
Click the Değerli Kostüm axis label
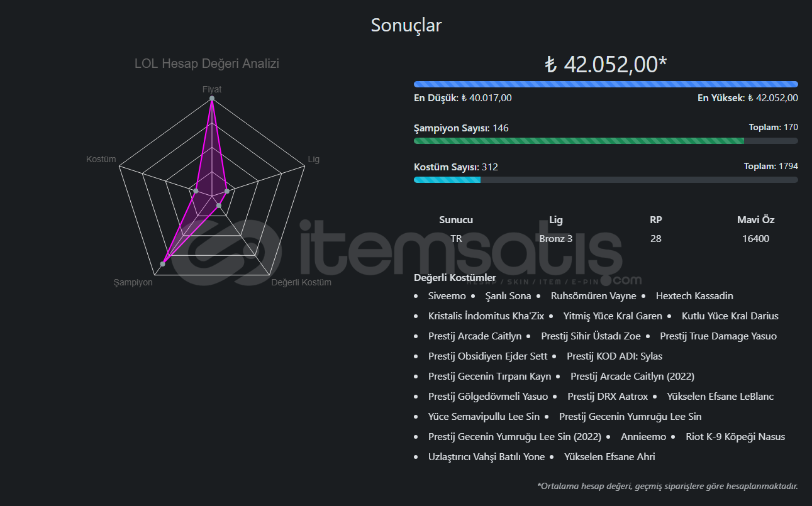pyautogui.click(x=301, y=282)
